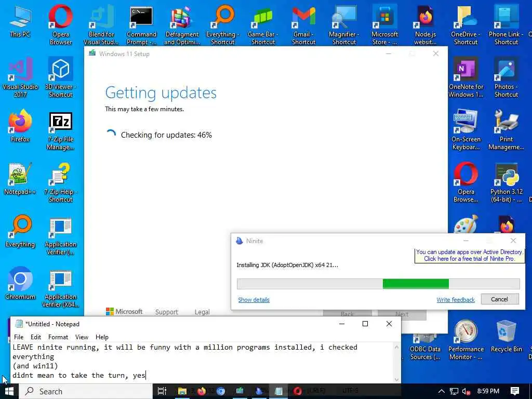The height and width of the screenshot is (399, 532).
Task: Open the Opera Browser icon beside This PC
Action: (x=60, y=25)
